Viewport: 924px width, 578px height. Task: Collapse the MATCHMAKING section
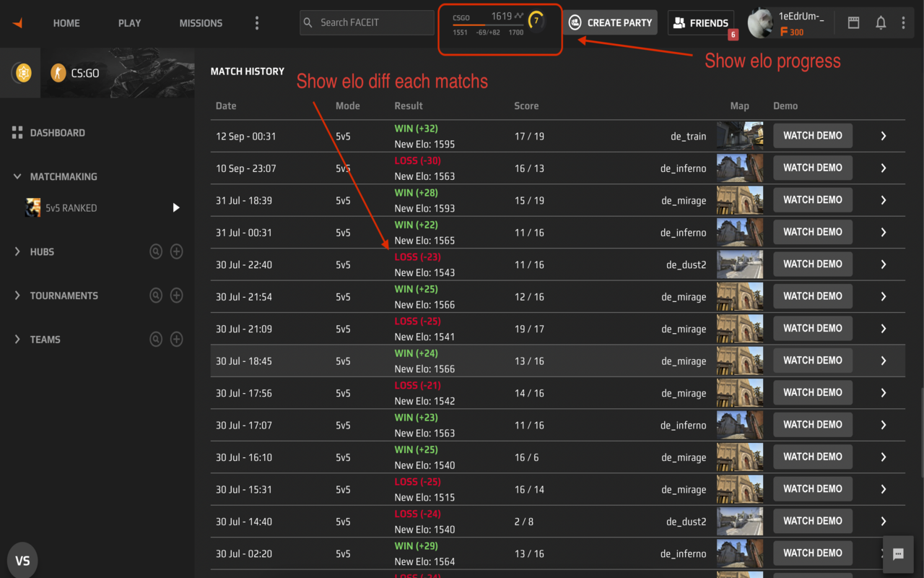click(17, 176)
